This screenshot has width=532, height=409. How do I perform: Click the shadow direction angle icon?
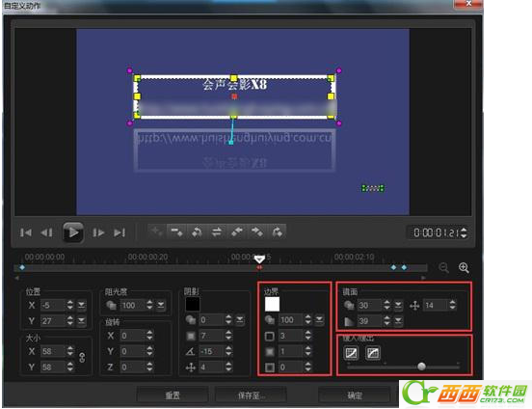click(x=190, y=351)
